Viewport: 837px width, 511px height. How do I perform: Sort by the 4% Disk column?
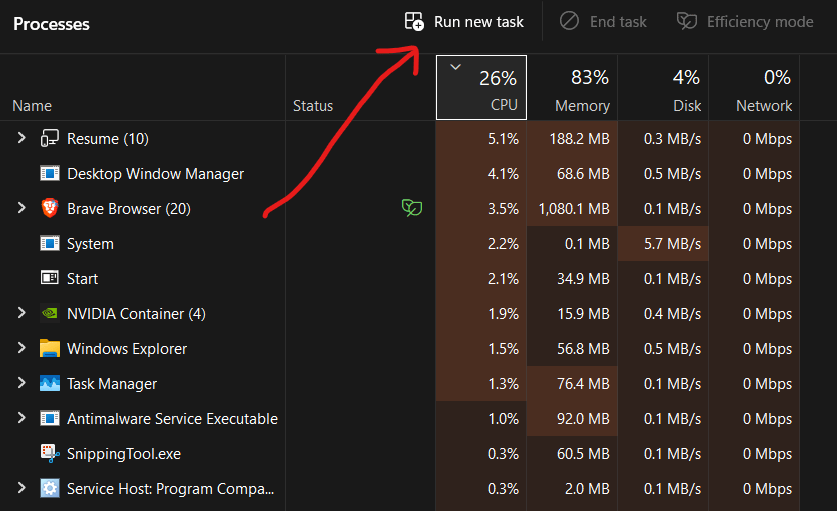click(663, 88)
